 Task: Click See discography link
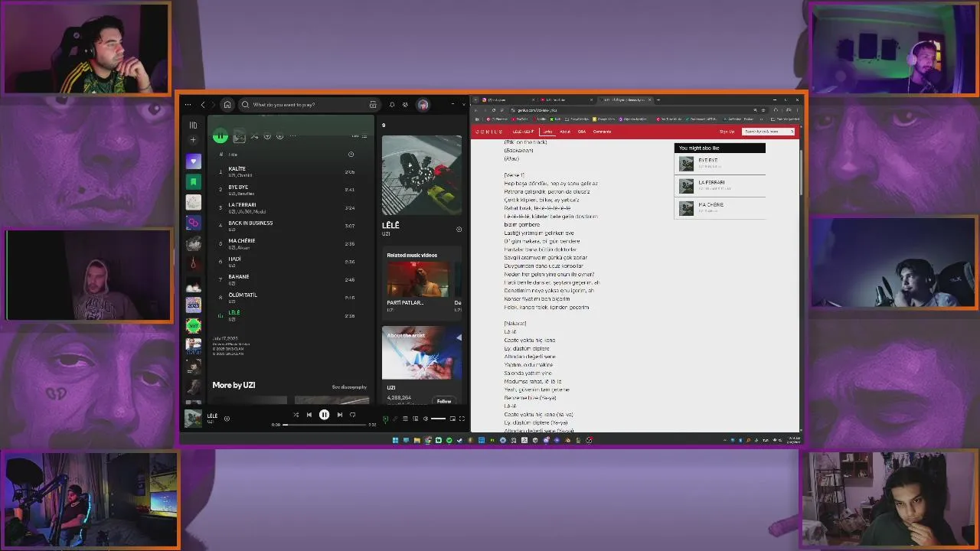pyautogui.click(x=349, y=387)
